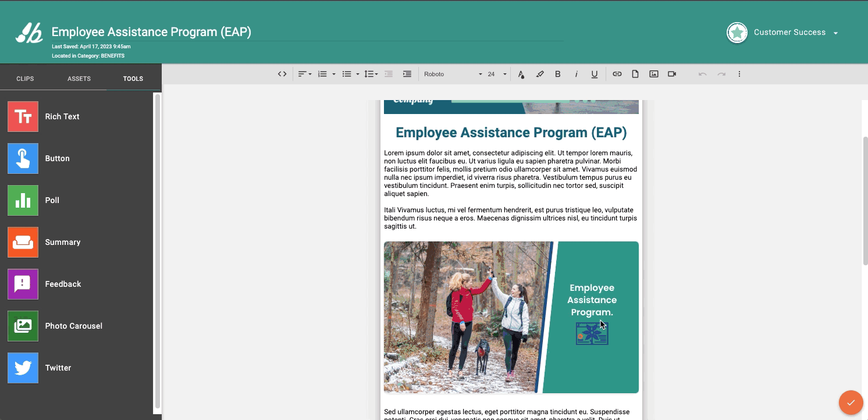The height and width of the screenshot is (420, 868).
Task: Click the redo arrow icon
Action: (x=721, y=74)
